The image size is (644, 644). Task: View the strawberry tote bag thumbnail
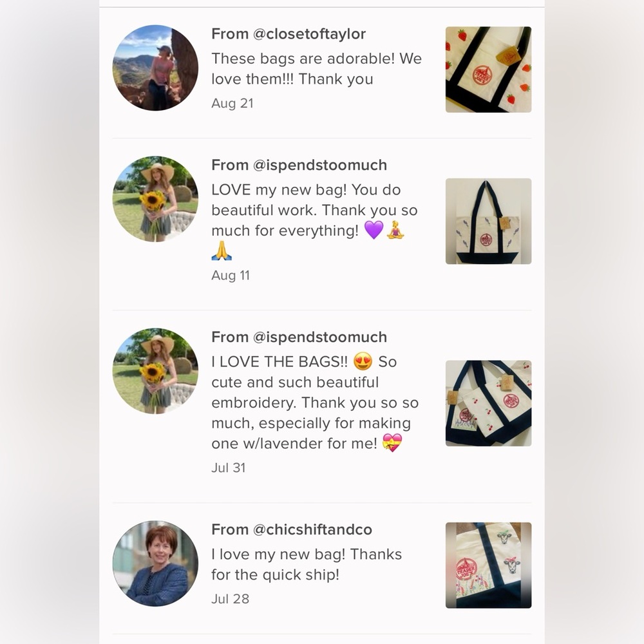point(488,70)
